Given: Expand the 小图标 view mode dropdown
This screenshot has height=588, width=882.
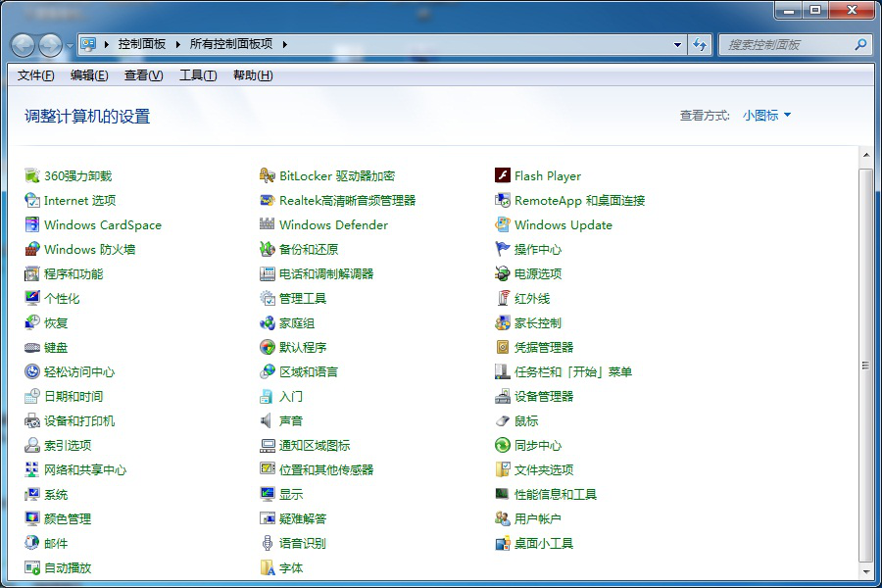Looking at the screenshot, I should coord(766,116).
